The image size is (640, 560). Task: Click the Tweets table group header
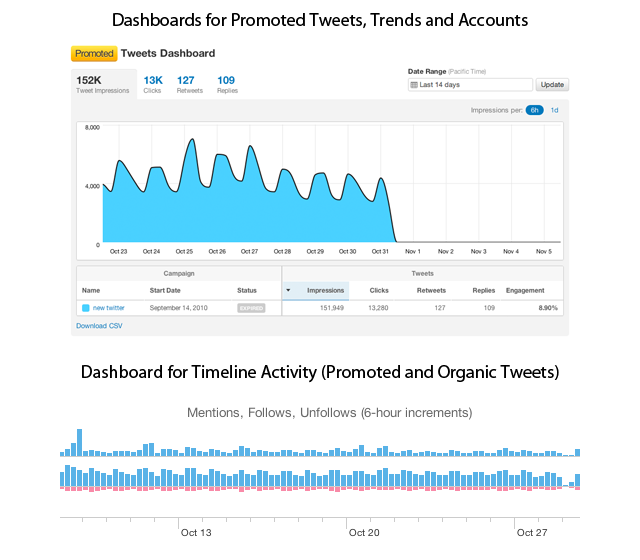click(x=422, y=273)
